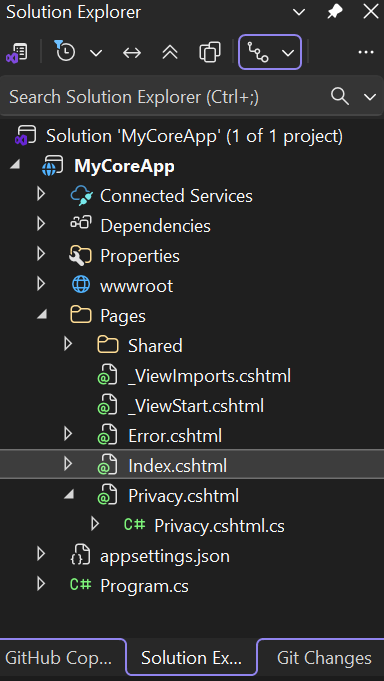Collapse All tree nodes toolbar icon
This screenshot has height=681, width=384.
click(x=170, y=53)
